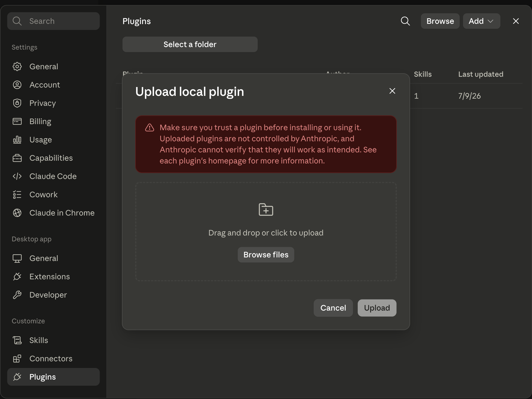The image size is (532, 399).
Task: Click the Plugins page heading
Action: (x=137, y=21)
